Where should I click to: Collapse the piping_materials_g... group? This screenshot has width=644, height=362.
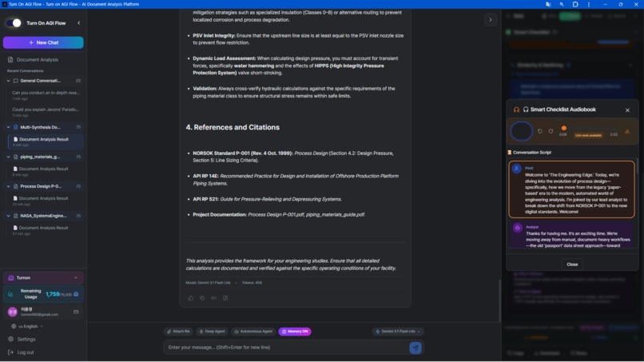point(8,157)
